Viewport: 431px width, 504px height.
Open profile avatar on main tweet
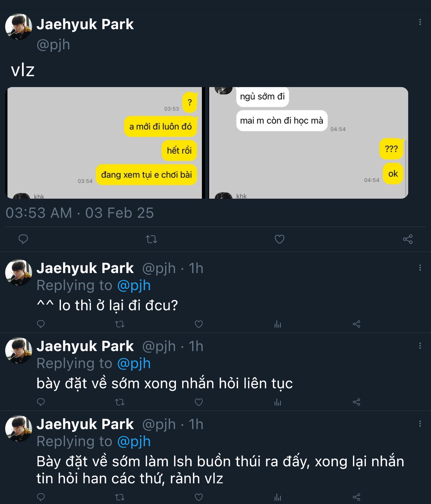coord(19,27)
